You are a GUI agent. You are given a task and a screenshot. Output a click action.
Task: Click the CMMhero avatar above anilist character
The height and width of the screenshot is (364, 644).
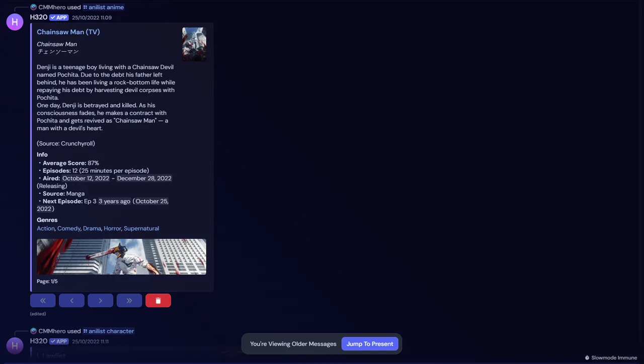(x=34, y=331)
